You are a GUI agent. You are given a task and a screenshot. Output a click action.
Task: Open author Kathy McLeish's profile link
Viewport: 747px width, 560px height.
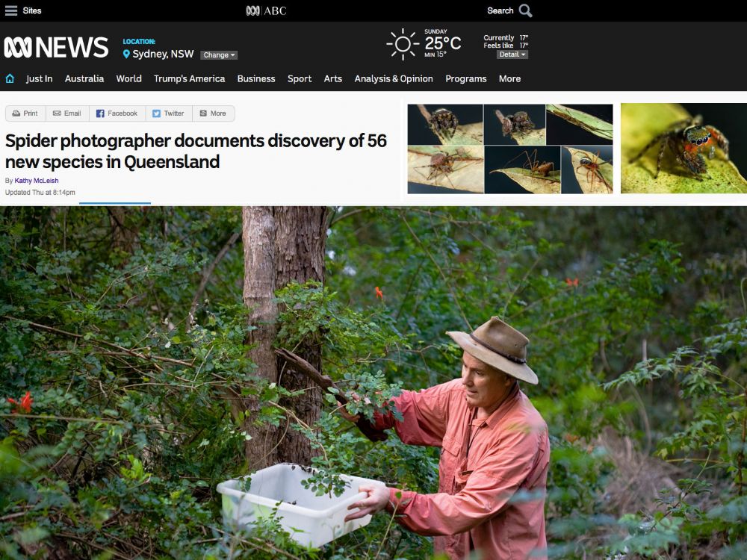[x=37, y=181]
